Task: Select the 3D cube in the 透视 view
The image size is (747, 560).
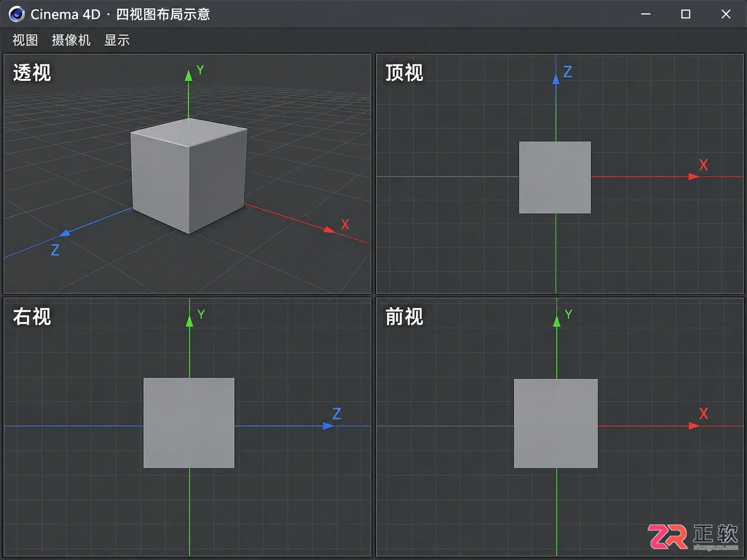Action: [x=189, y=175]
